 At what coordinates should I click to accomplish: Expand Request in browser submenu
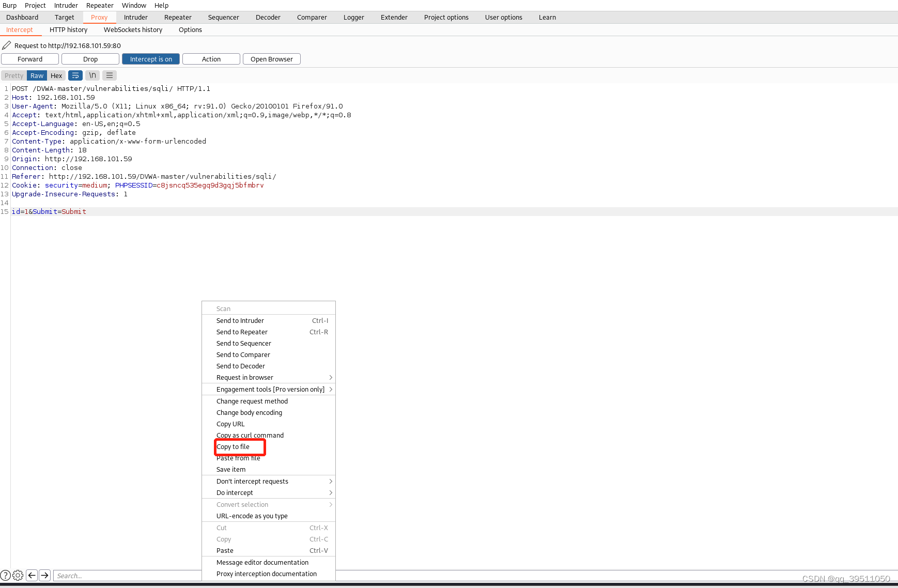click(269, 378)
